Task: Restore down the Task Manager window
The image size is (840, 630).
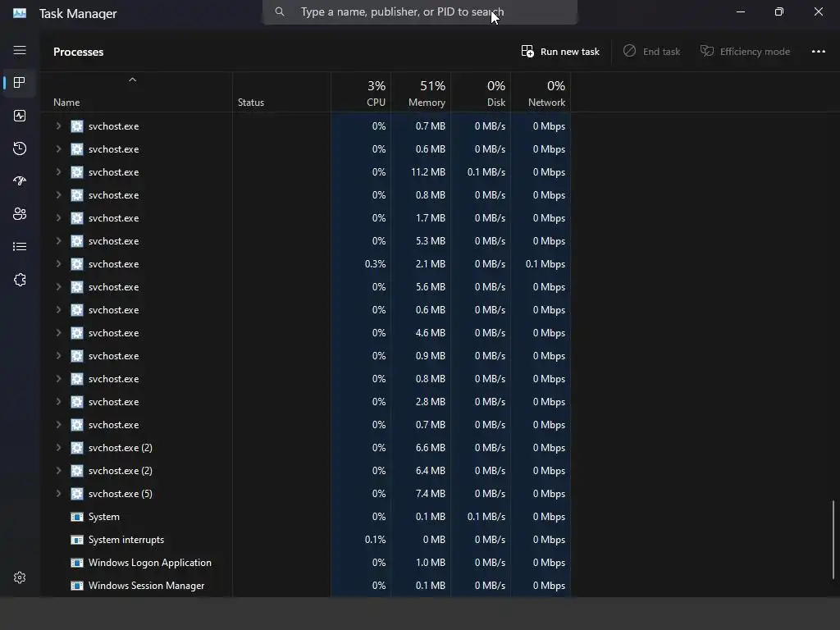Action: pyautogui.click(x=779, y=11)
